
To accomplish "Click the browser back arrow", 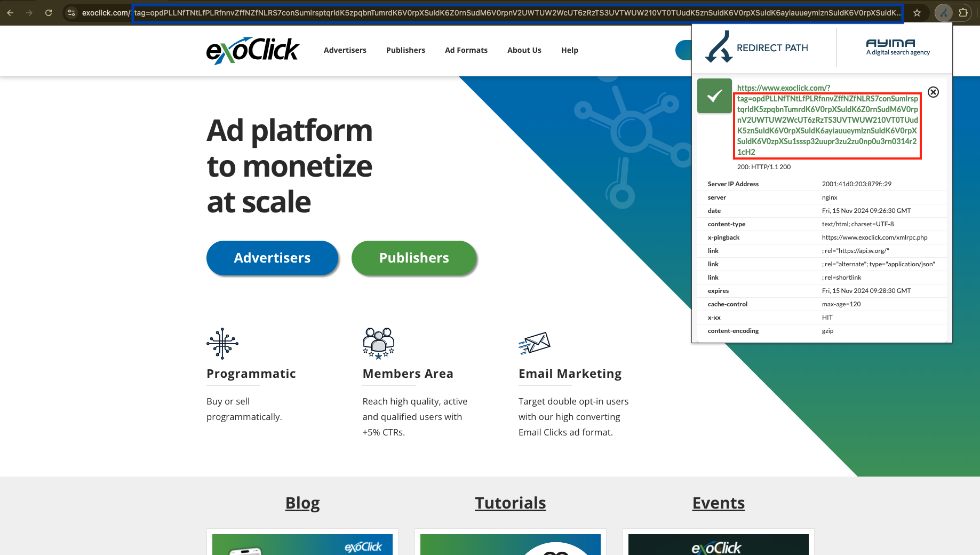I will pyautogui.click(x=10, y=13).
